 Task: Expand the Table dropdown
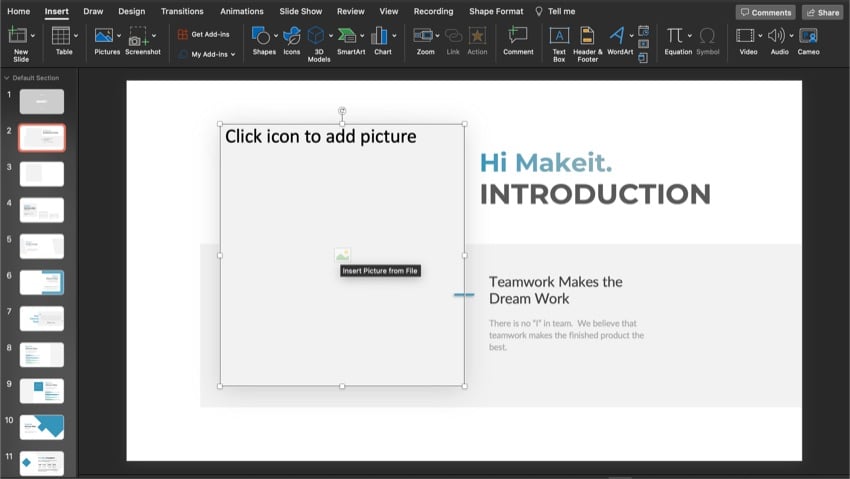tap(78, 36)
